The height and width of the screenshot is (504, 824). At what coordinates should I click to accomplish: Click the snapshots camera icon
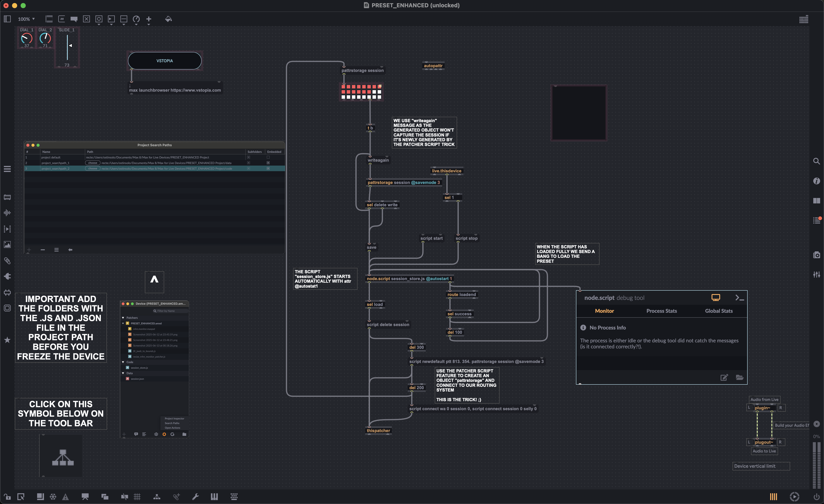[x=816, y=255]
